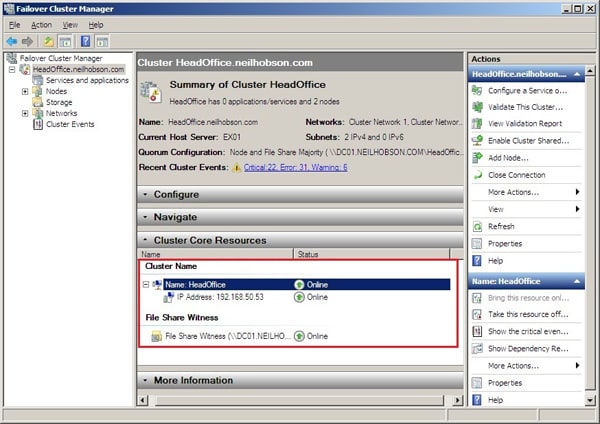Open the Action menu
The width and height of the screenshot is (600, 424).
point(41,25)
